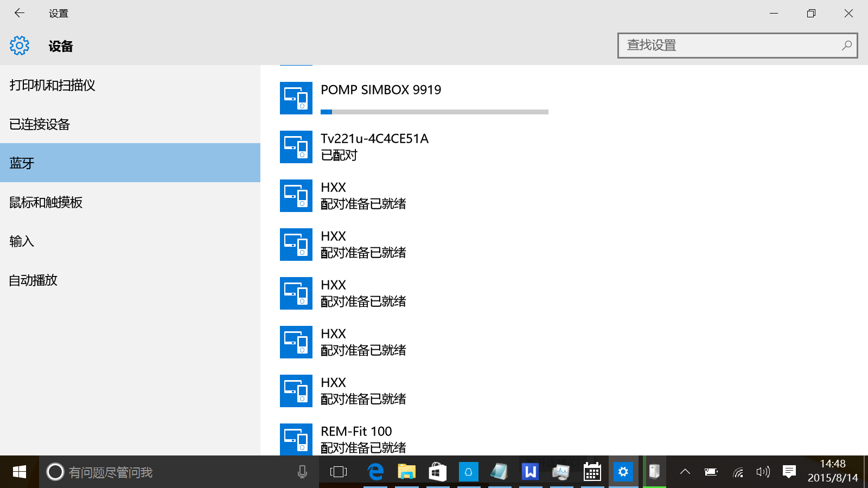
Task: Click the POMP SIMBOX pairing progress bar
Action: [434, 112]
